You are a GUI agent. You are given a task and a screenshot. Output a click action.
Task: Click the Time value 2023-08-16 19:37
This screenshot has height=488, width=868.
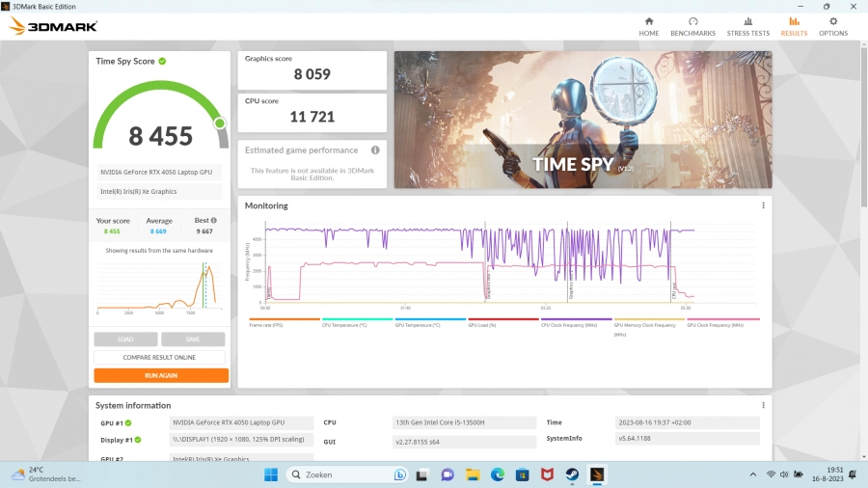point(687,422)
